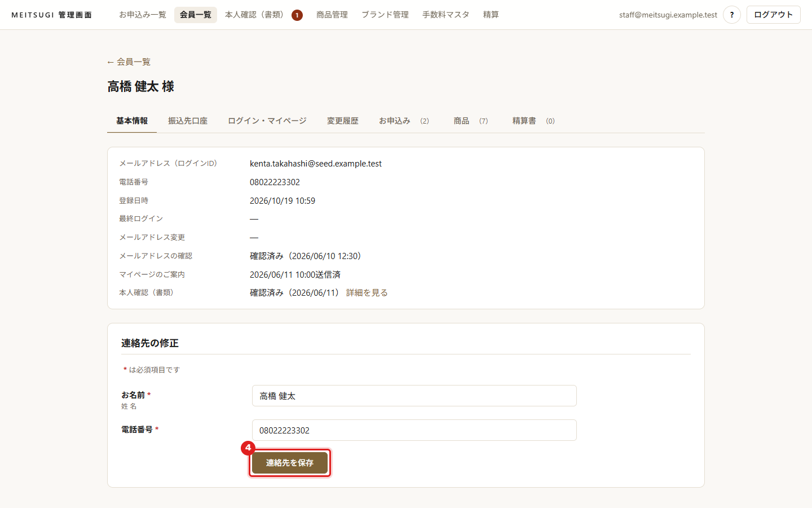Go to 商品管理 page
The image size is (812, 508).
click(x=332, y=15)
